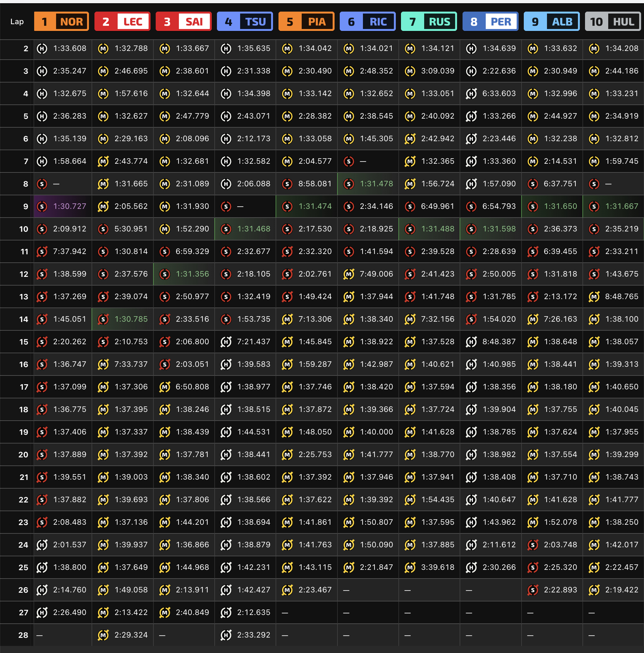
Task: Click the hard tyre icon in TSU's lap 28
Action: click(x=226, y=635)
